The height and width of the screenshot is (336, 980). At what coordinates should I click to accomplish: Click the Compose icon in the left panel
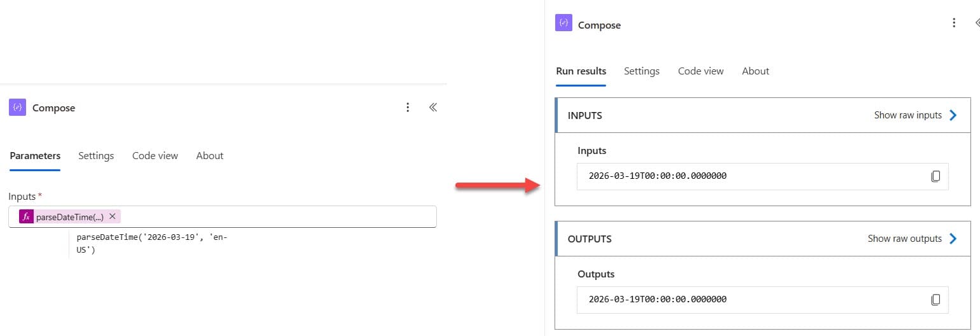17,108
